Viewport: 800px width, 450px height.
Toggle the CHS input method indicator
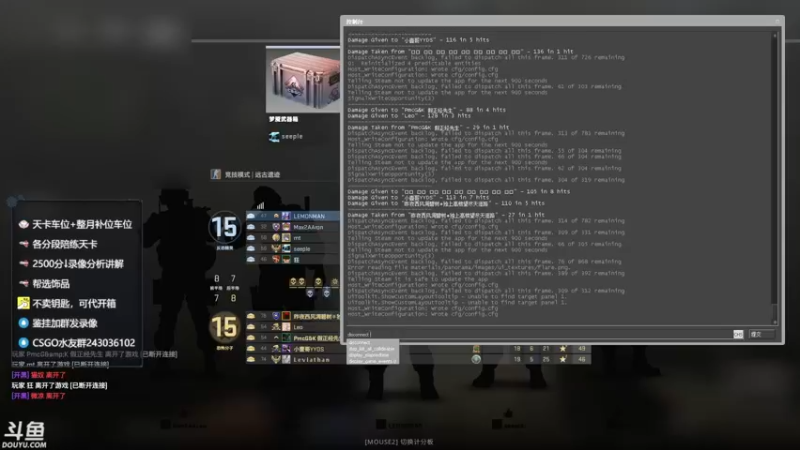pos(738,334)
